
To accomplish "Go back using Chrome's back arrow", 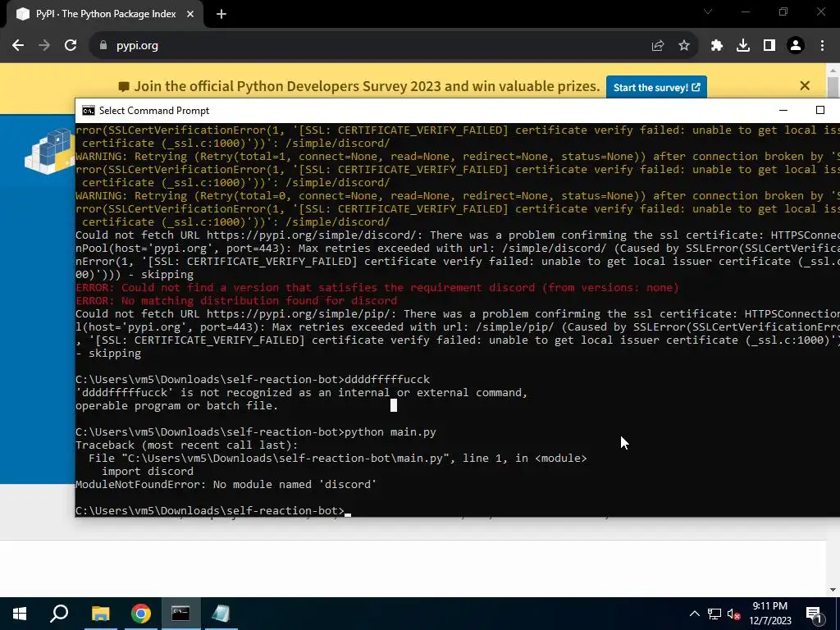I will click(x=18, y=46).
